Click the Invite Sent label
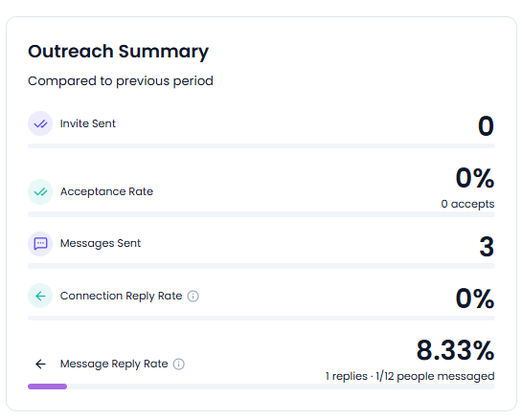The image size is (522, 420). 88,123
